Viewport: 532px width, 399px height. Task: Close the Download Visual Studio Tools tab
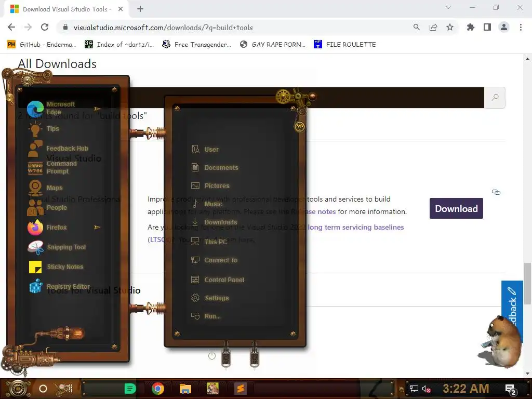pos(121,9)
